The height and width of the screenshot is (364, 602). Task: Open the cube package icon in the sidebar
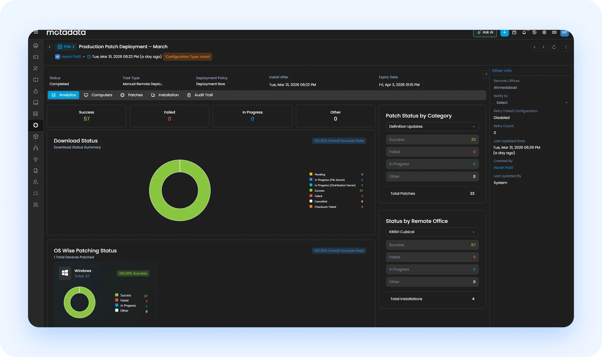click(36, 137)
